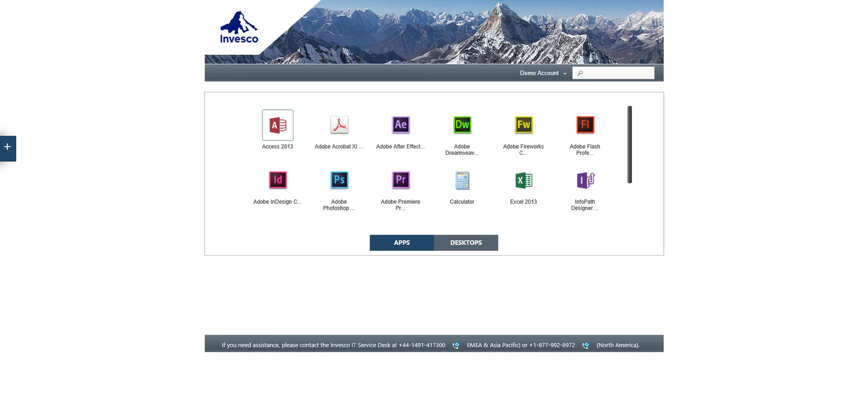Click the Invesco logo
This screenshot has height=410, width=868.
click(239, 27)
